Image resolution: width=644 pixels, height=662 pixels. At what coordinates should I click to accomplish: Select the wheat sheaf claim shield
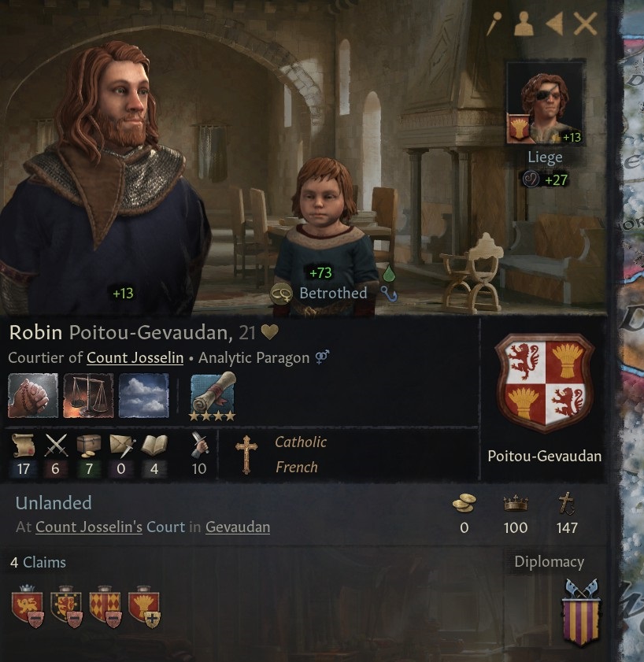click(144, 606)
